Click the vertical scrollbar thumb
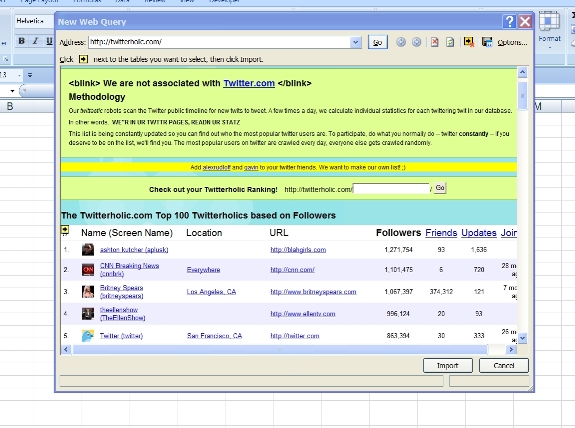575x428 pixels. (522, 96)
